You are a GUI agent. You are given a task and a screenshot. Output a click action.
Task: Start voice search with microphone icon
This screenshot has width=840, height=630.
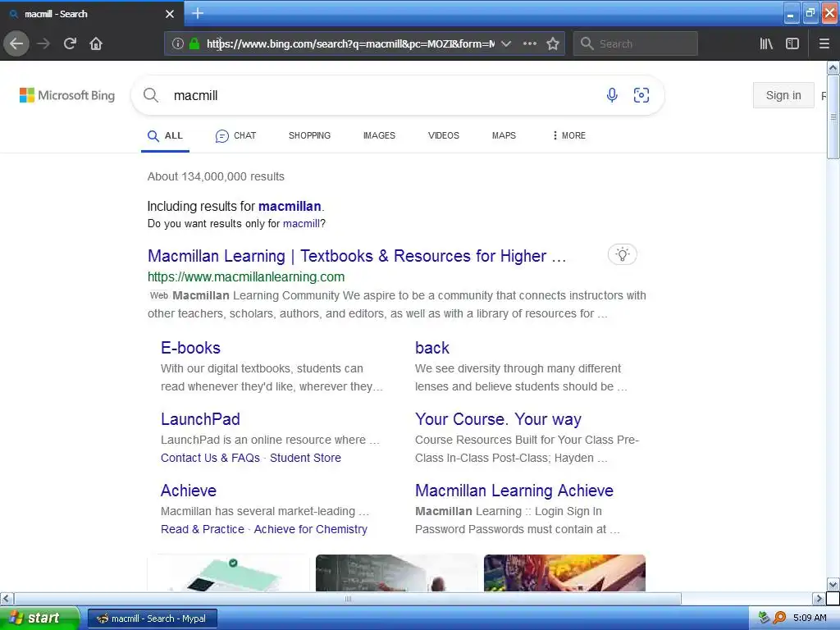point(612,95)
